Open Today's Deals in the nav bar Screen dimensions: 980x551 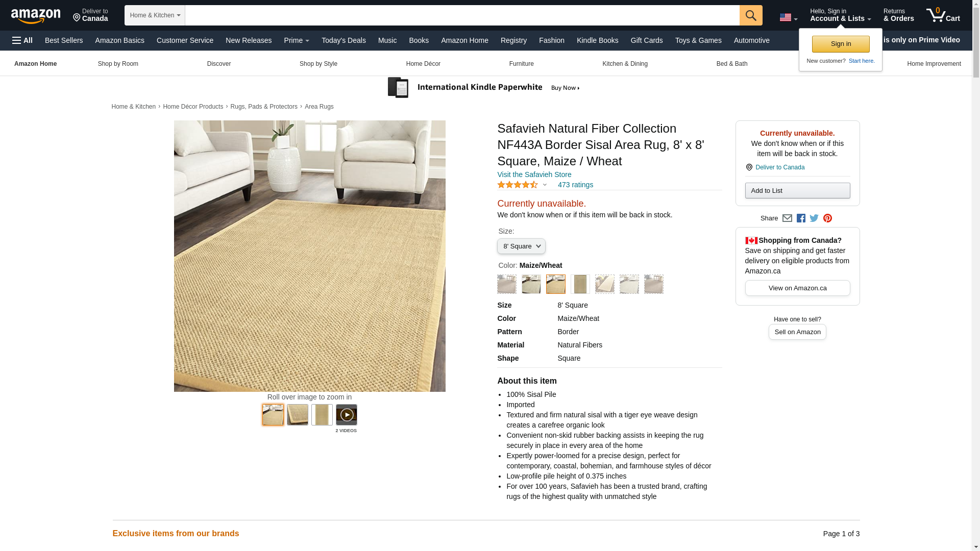[x=344, y=40]
